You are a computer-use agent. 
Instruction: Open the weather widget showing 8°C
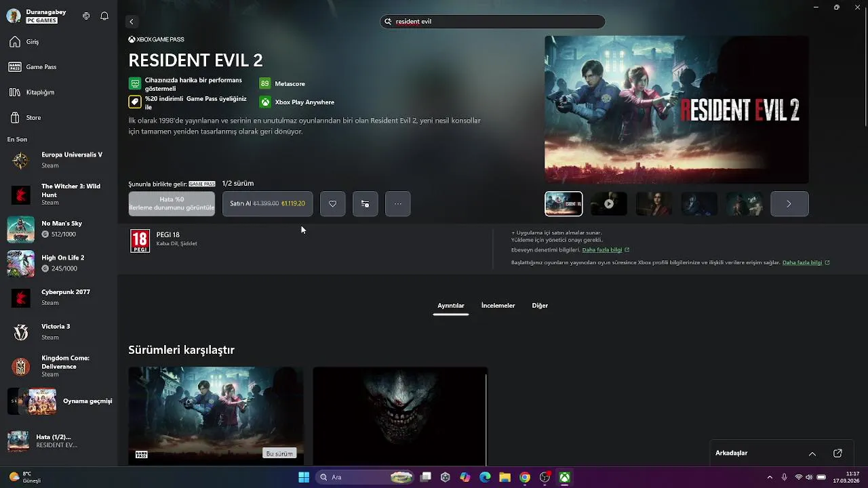[25, 477]
